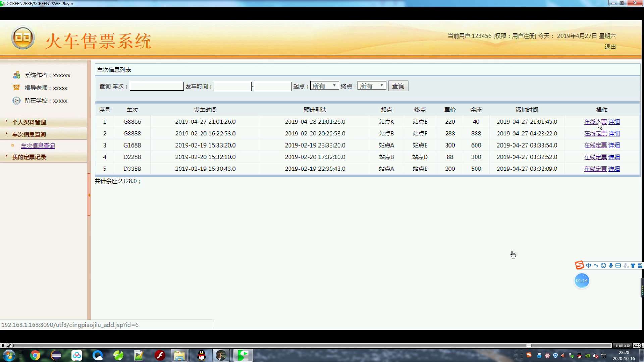Screen dimensions: 644x362
Task: Click the 票价 column header
Action: [x=450, y=110]
